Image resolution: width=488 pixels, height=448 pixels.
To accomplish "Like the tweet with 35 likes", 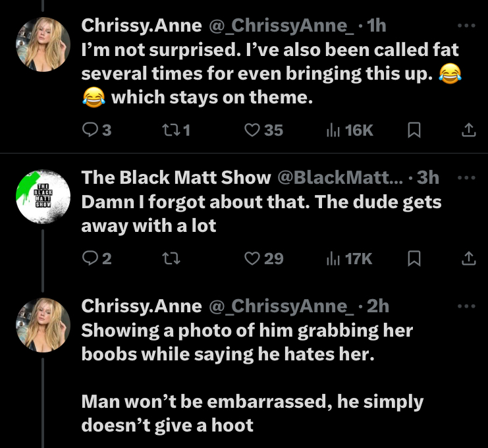I will click(x=252, y=130).
